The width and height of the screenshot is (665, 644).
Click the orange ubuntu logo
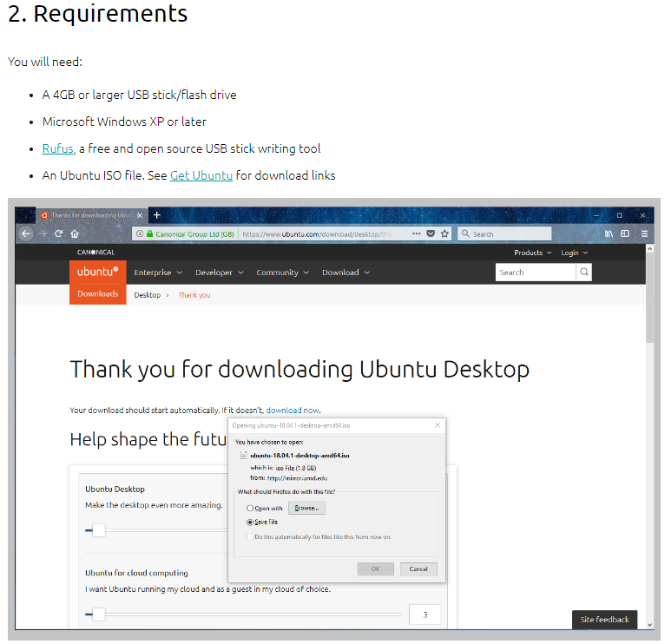(x=97, y=272)
